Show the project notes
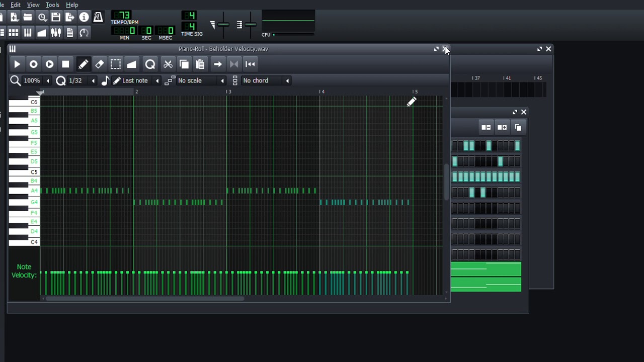 (70, 33)
